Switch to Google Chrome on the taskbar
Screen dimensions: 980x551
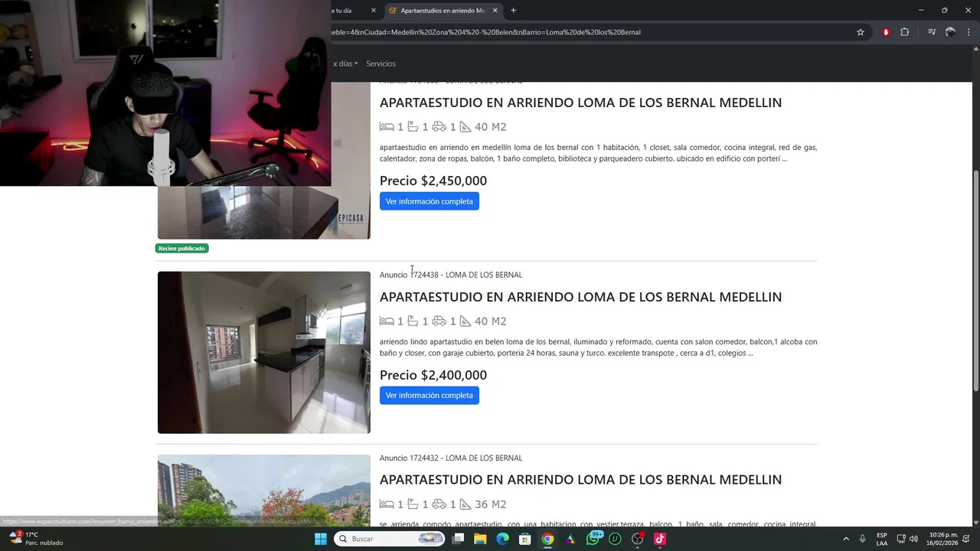click(547, 539)
